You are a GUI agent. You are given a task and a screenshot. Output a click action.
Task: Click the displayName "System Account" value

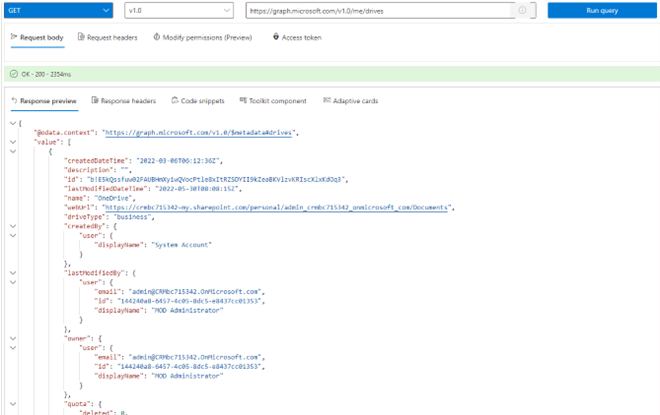coord(181,245)
